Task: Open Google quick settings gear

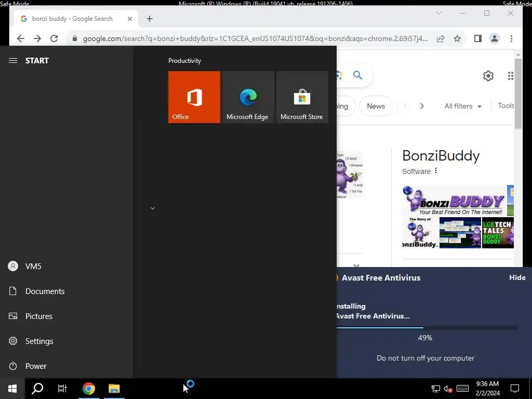Action: [488, 76]
